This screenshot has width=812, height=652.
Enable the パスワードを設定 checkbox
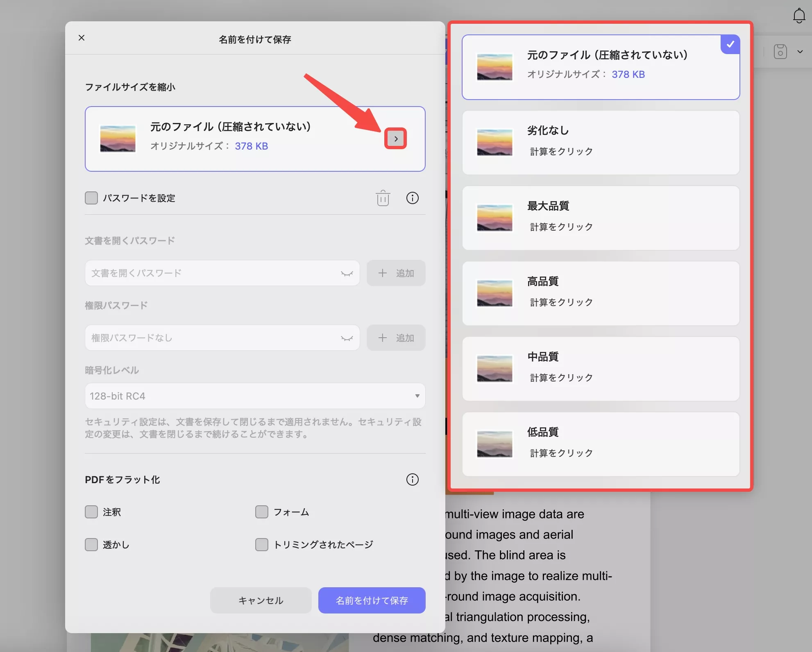click(91, 198)
